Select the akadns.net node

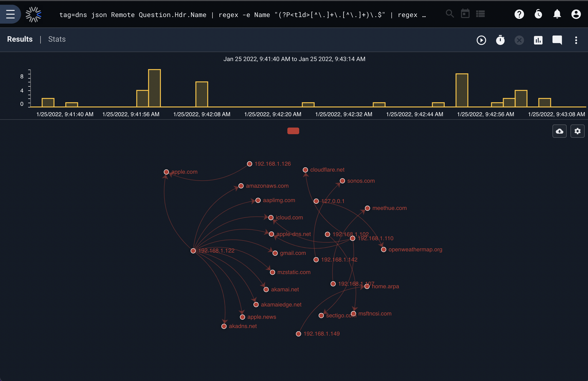pos(224,326)
